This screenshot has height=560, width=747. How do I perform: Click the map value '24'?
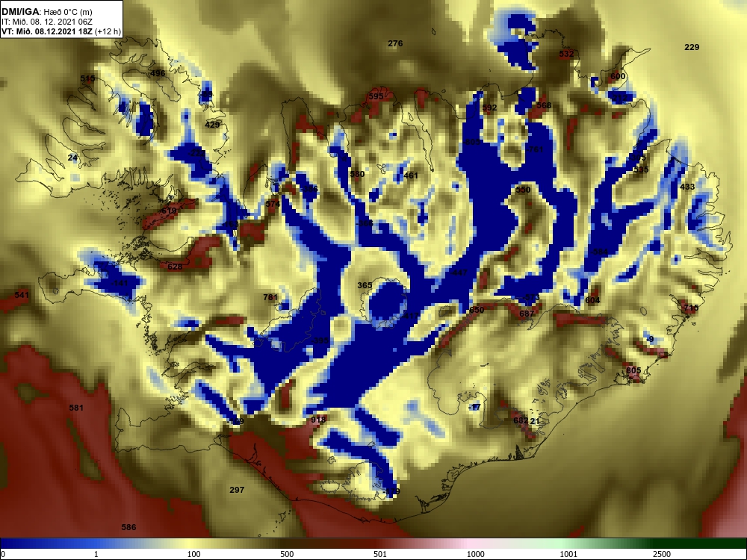click(72, 158)
